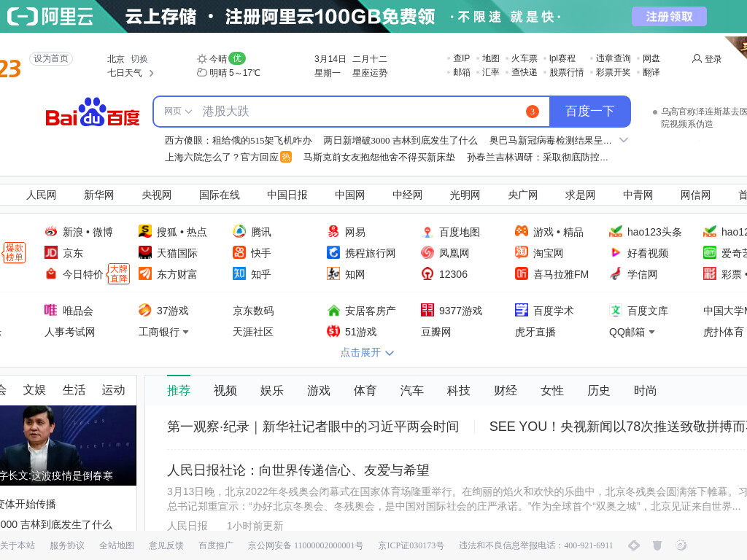Click the JD.com logo icon
Screen dimensions: 747x560
[51, 252]
